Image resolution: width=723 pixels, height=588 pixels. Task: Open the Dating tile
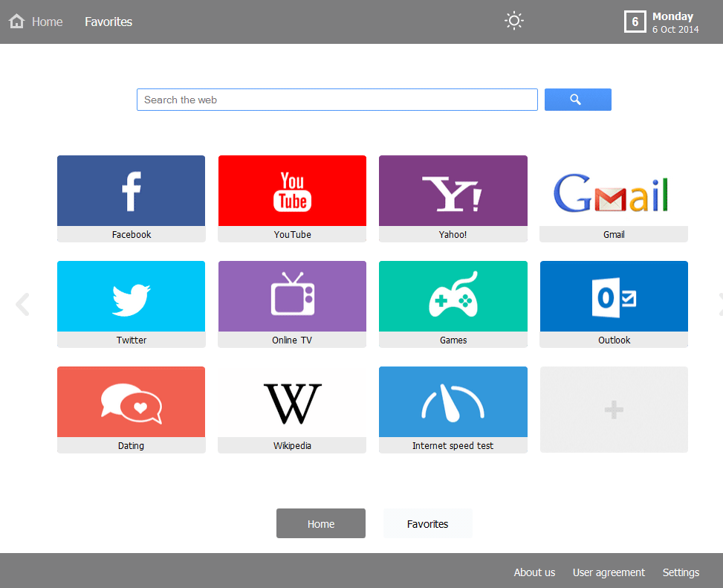tap(131, 410)
